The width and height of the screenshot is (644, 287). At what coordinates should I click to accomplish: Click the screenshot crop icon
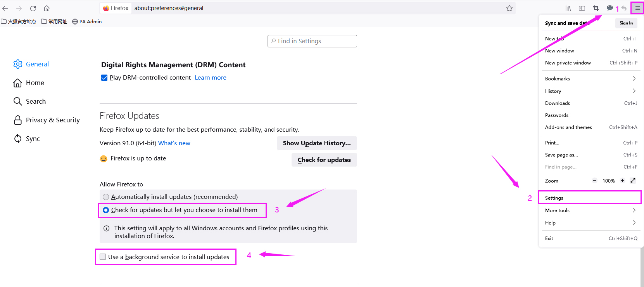(x=596, y=8)
